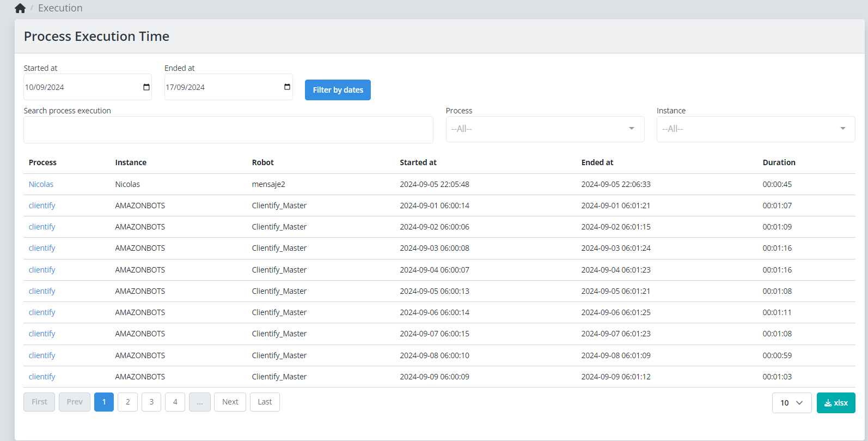
Task: Select the duration cell 00:00:45
Action: point(777,184)
